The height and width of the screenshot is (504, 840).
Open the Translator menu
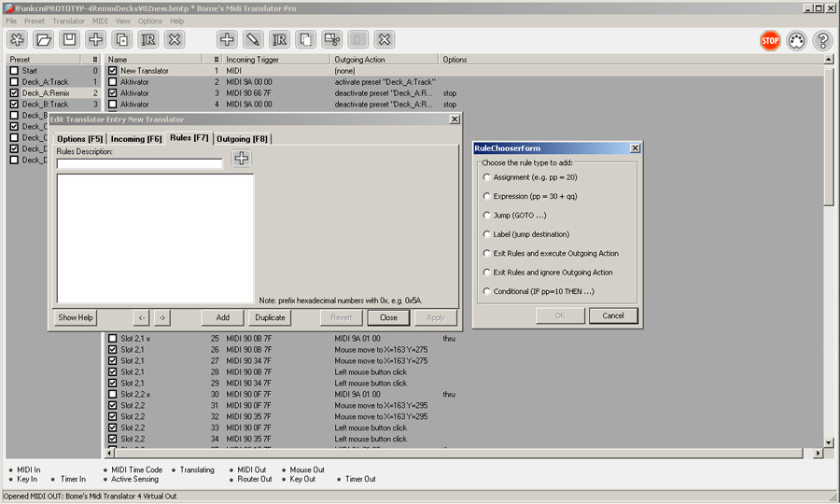click(x=68, y=21)
